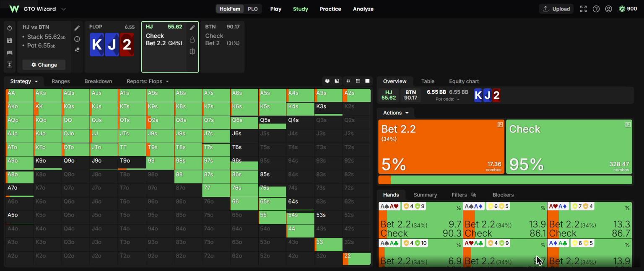The height and width of the screenshot is (271, 644).
Task: Click the Upload button
Action: (x=556, y=9)
